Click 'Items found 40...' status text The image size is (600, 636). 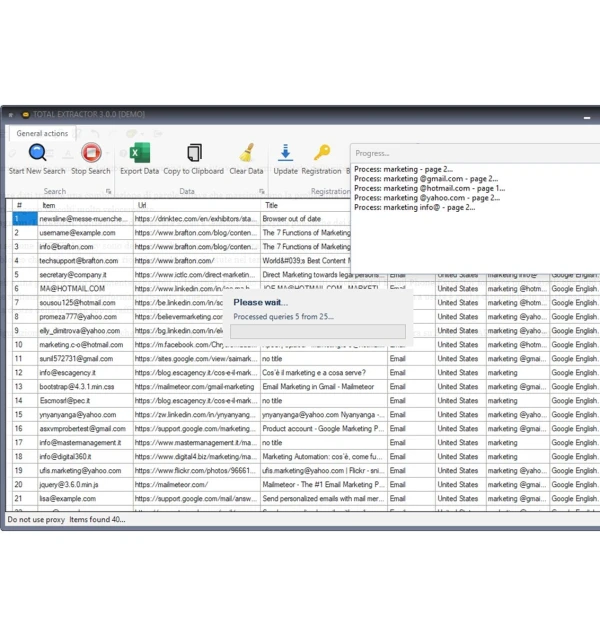(97, 520)
